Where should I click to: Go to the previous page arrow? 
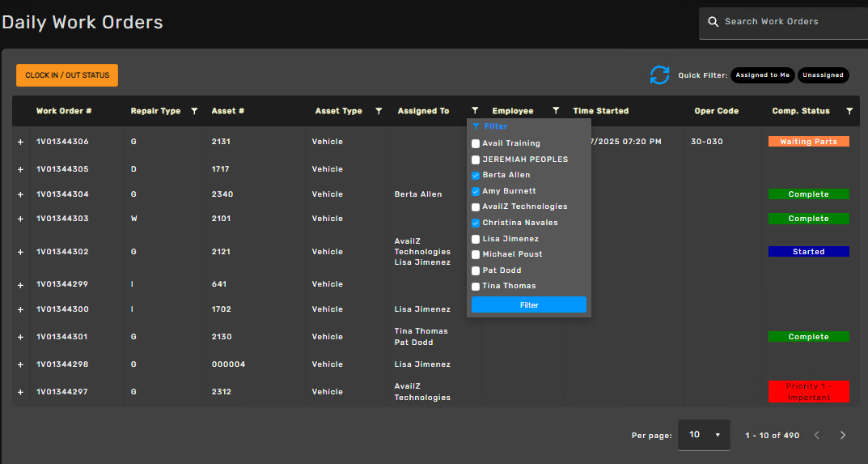(x=817, y=435)
